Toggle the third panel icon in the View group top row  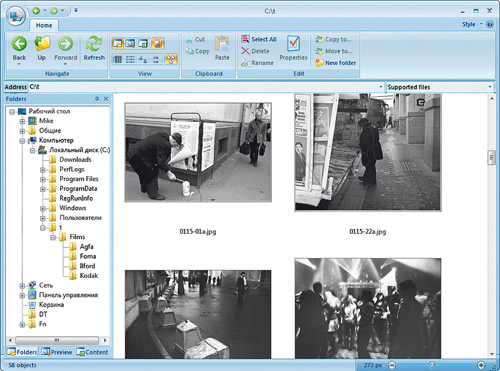(143, 43)
